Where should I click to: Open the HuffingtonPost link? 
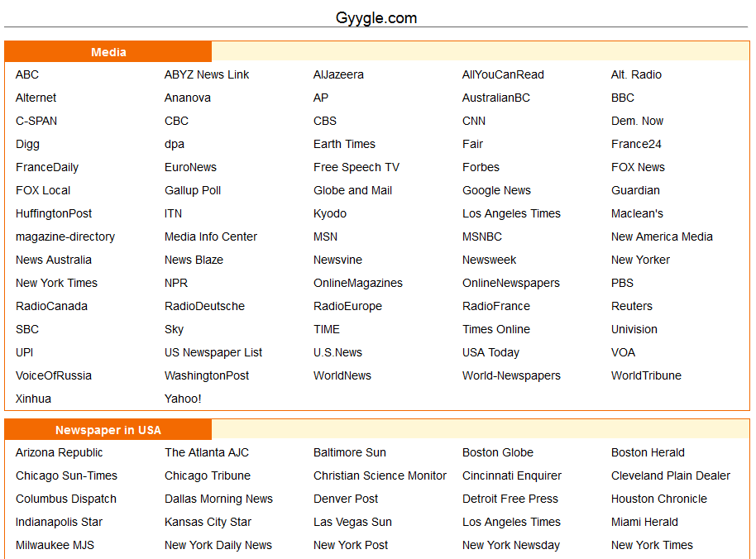pos(54,213)
